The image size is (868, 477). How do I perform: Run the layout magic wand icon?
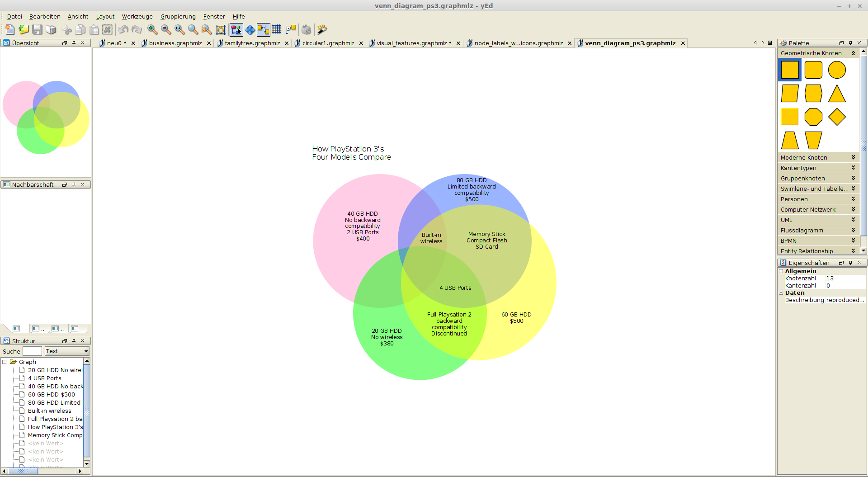322,30
